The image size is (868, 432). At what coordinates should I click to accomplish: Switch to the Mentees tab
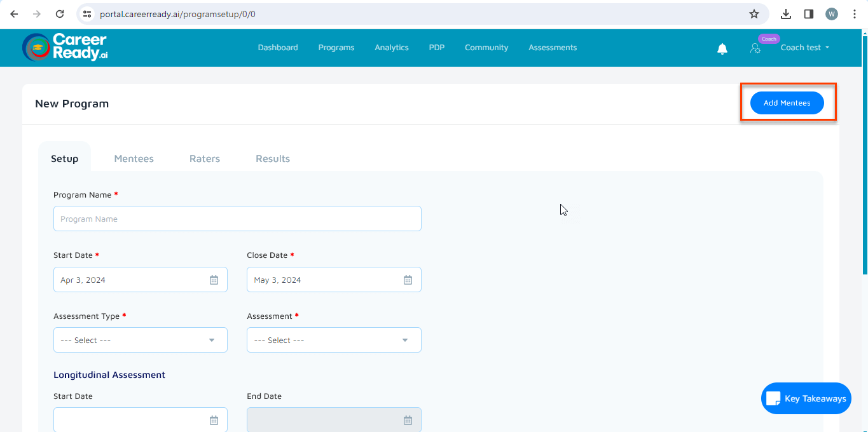tap(134, 159)
